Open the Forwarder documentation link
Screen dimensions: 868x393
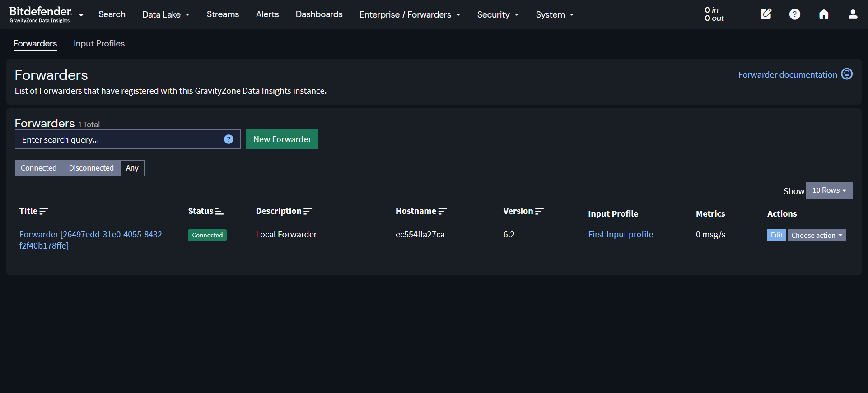[x=788, y=74]
